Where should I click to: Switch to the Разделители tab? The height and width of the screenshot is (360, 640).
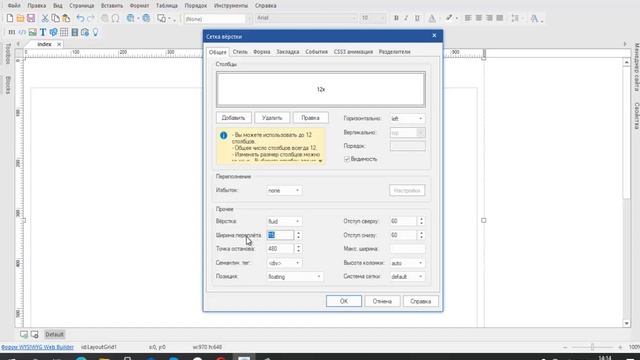(395, 52)
